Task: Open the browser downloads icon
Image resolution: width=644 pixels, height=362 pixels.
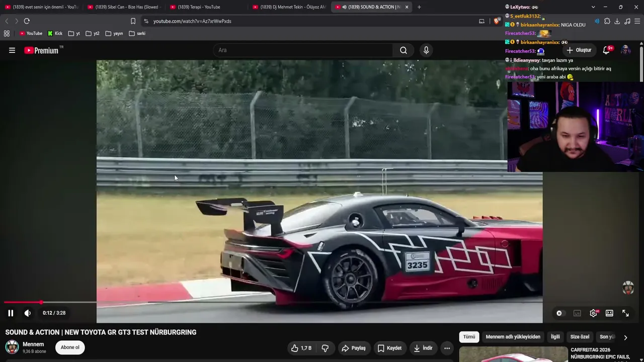Action: [x=617, y=21]
